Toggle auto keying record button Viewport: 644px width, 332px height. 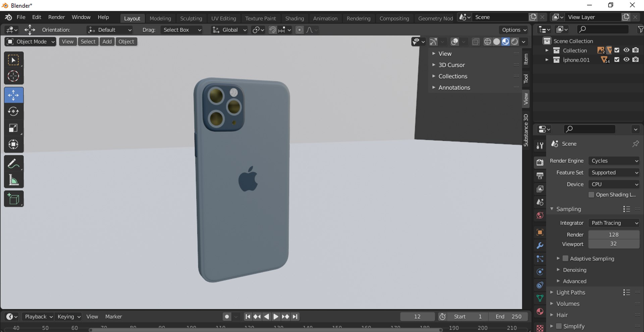coord(227,317)
